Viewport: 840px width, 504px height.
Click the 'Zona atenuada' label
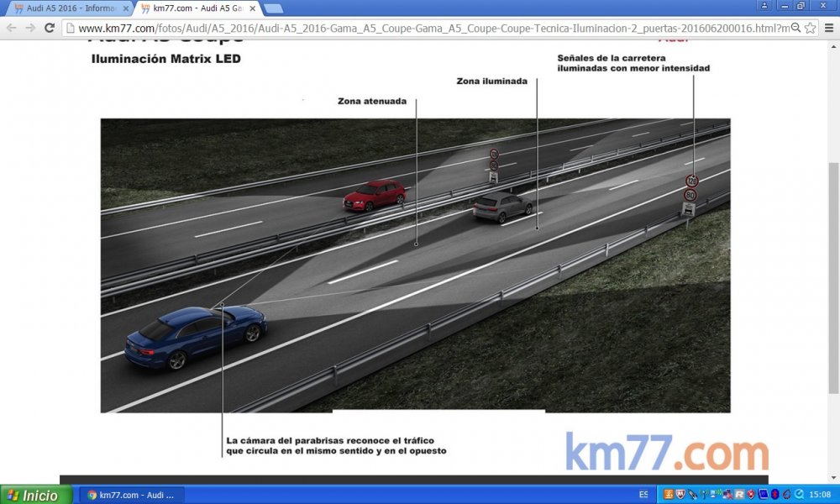(372, 102)
